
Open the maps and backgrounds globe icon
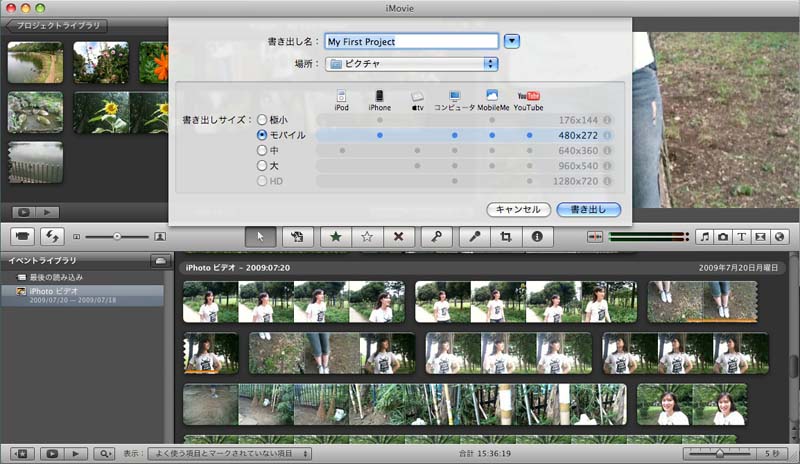coord(779,237)
